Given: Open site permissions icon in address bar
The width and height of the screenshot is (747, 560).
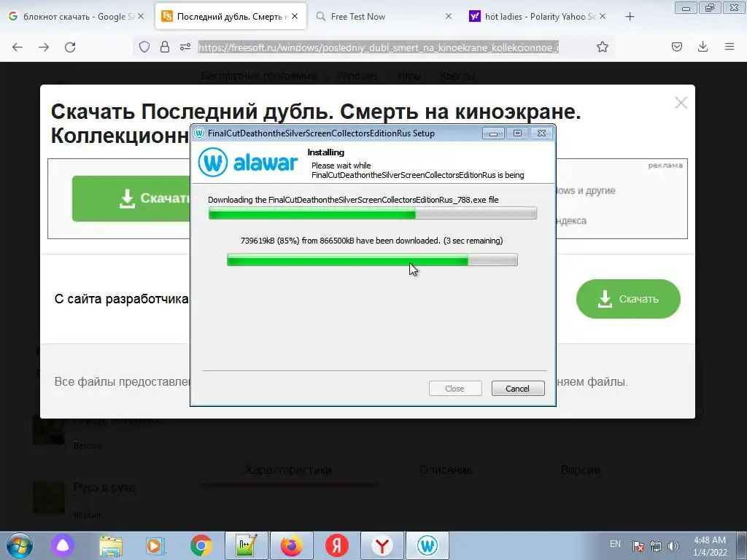Looking at the screenshot, I should (185, 47).
